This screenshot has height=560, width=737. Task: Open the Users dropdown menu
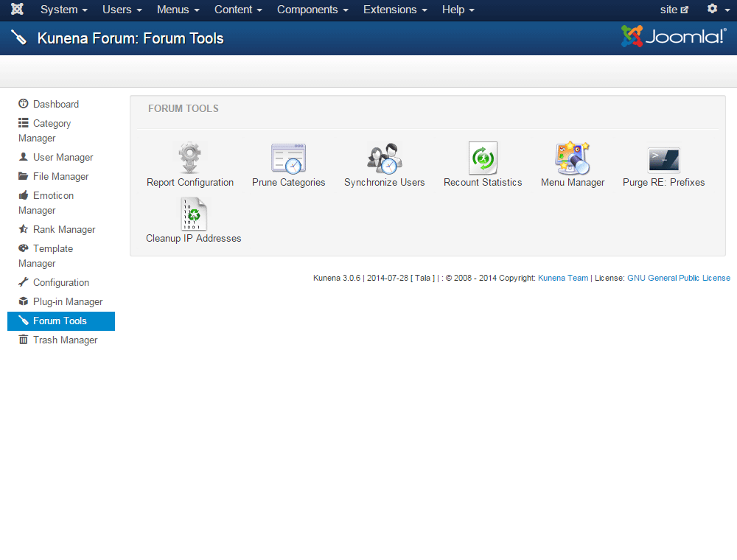point(122,10)
